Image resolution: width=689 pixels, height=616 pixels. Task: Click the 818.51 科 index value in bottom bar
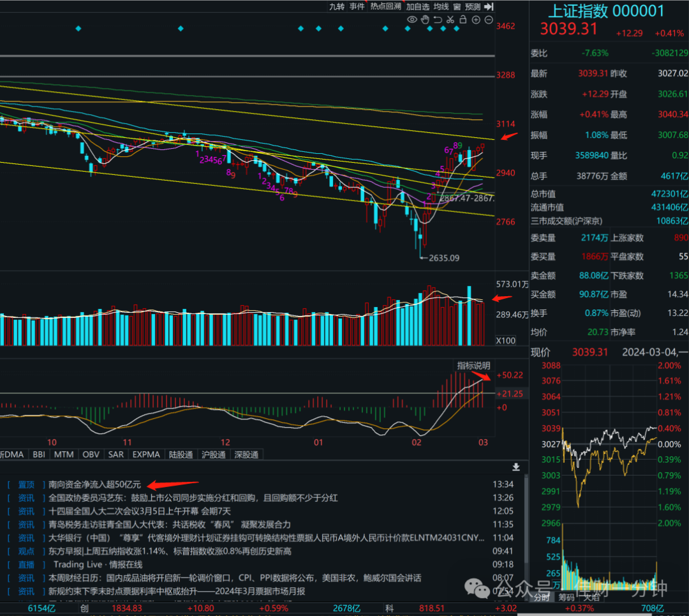431,608
